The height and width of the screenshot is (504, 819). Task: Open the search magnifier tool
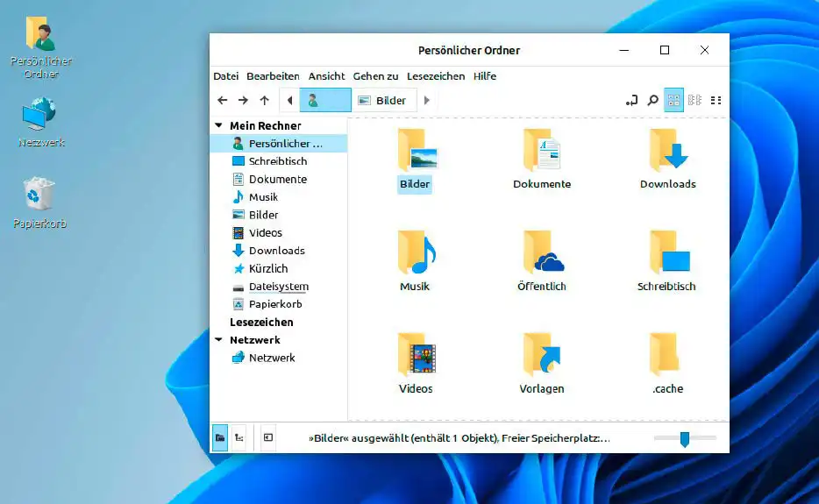point(652,101)
